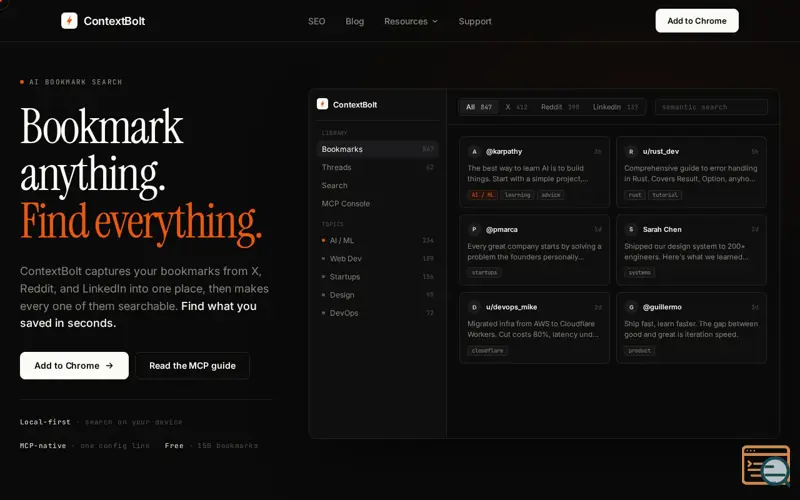Viewport: 800px width, 500px height.
Task: Click the ContextBolt bolt icon in app panel
Action: tap(322, 104)
